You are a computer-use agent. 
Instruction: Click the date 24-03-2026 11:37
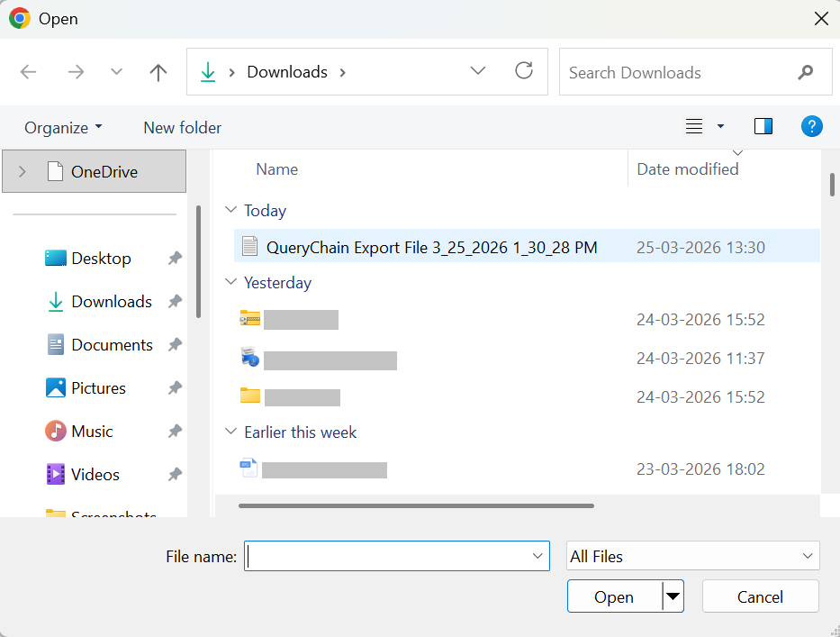pos(700,359)
